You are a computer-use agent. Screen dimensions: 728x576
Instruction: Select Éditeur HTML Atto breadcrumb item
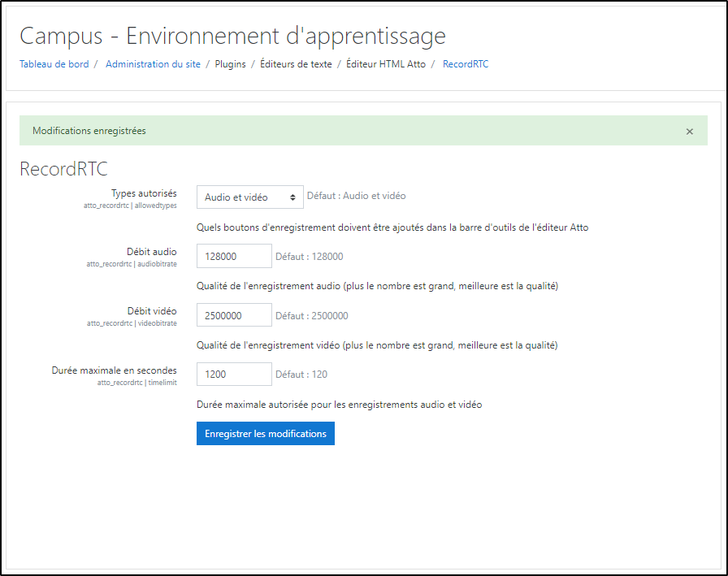(x=386, y=64)
